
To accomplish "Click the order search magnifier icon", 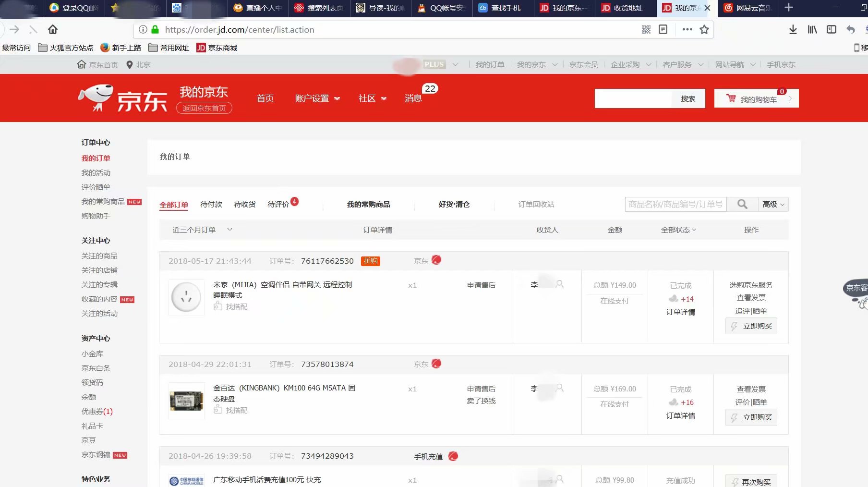I will pos(742,204).
